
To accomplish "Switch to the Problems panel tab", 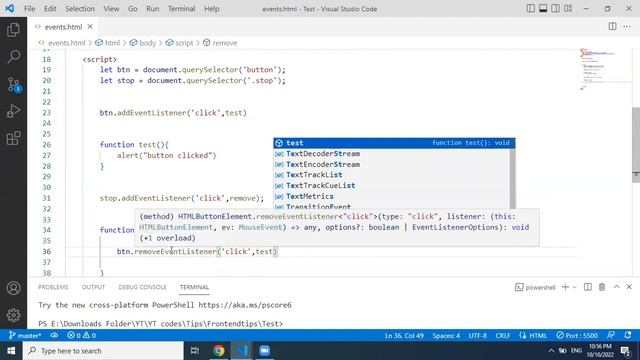I will (53, 287).
